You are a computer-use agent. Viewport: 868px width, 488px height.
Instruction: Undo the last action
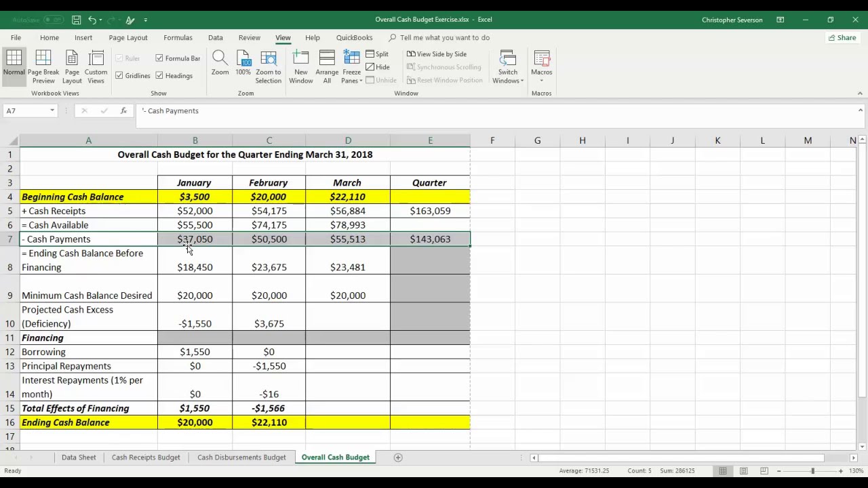click(x=92, y=20)
